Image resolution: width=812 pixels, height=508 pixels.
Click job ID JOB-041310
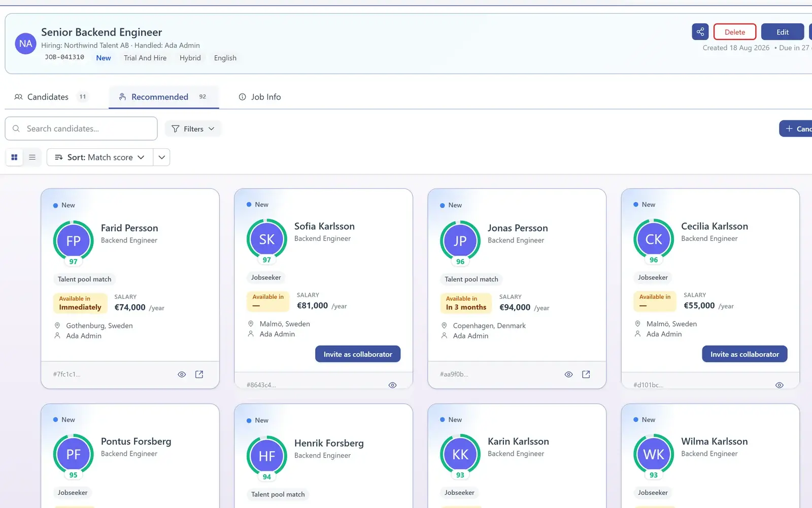coord(64,57)
